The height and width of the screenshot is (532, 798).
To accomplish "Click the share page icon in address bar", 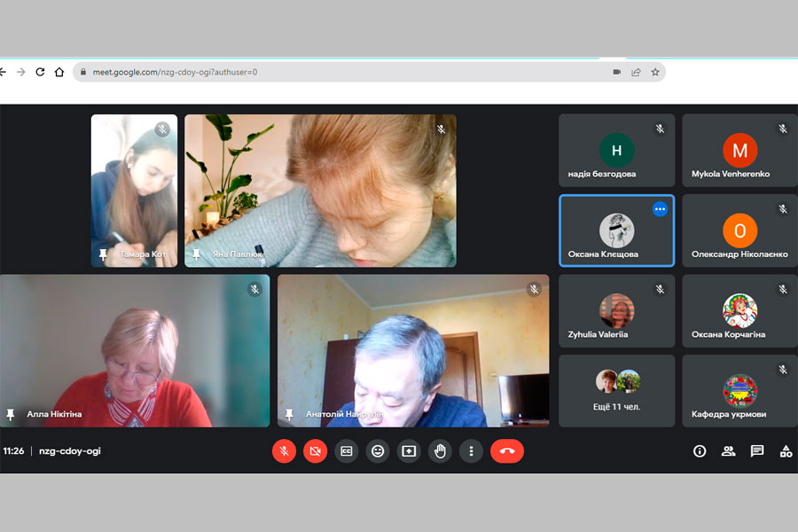I will point(636,73).
